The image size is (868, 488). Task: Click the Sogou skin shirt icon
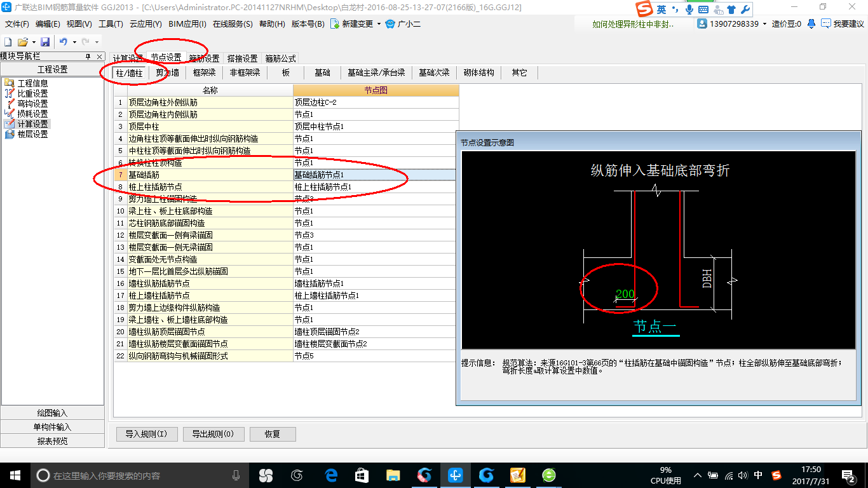point(731,10)
